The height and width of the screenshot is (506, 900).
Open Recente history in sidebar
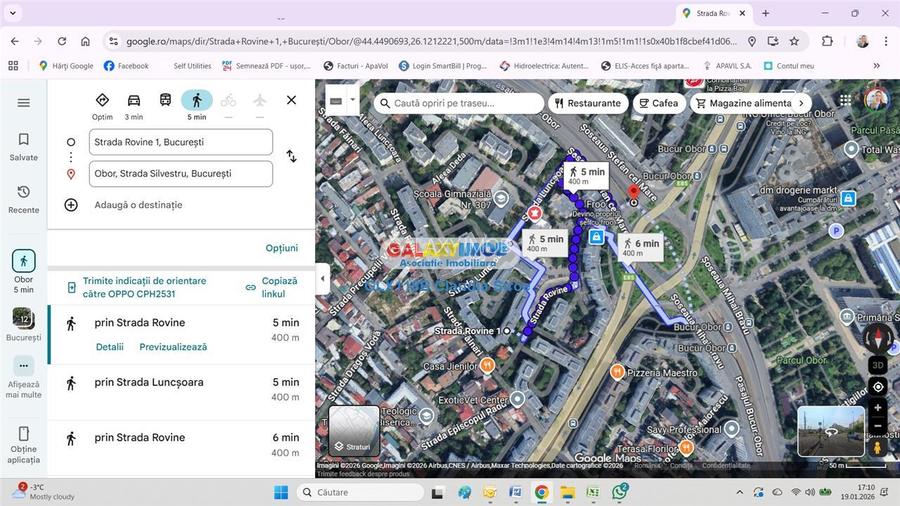24,200
